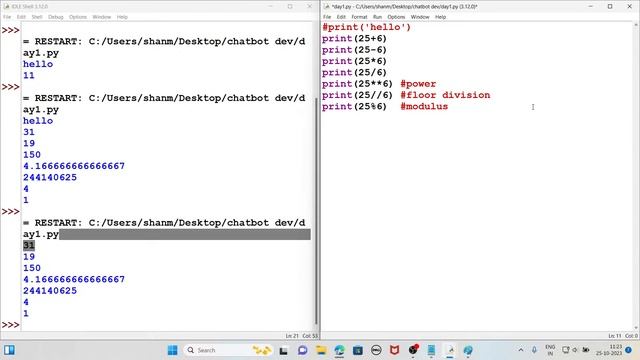Click the IDLE Shell vertical scrollbar
The width and height of the screenshot is (640, 360).
(316, 210)
